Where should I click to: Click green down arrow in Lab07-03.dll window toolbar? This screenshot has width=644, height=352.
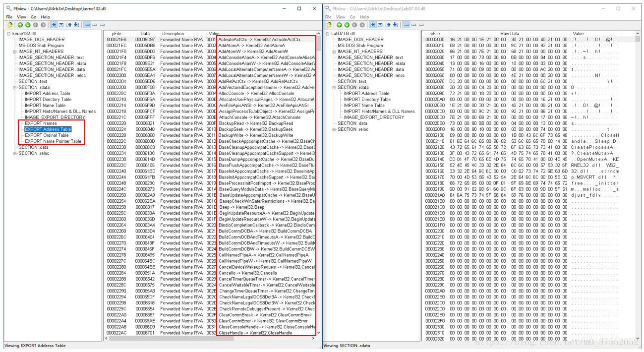click(347, 25)
